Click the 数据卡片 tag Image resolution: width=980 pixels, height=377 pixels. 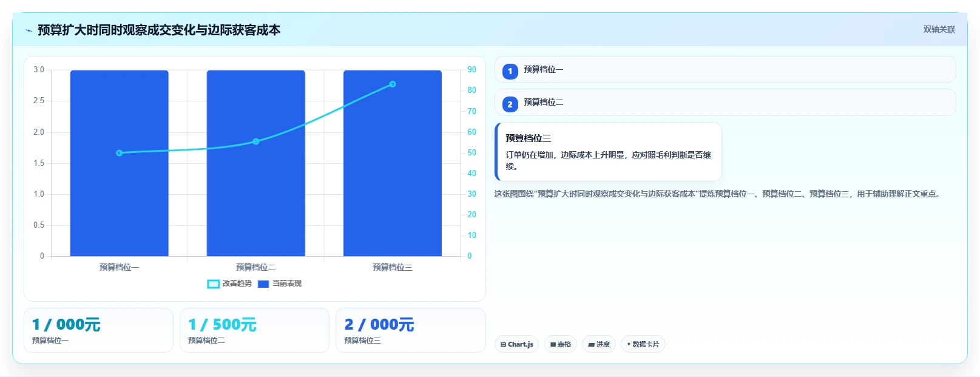click(643, 344)
